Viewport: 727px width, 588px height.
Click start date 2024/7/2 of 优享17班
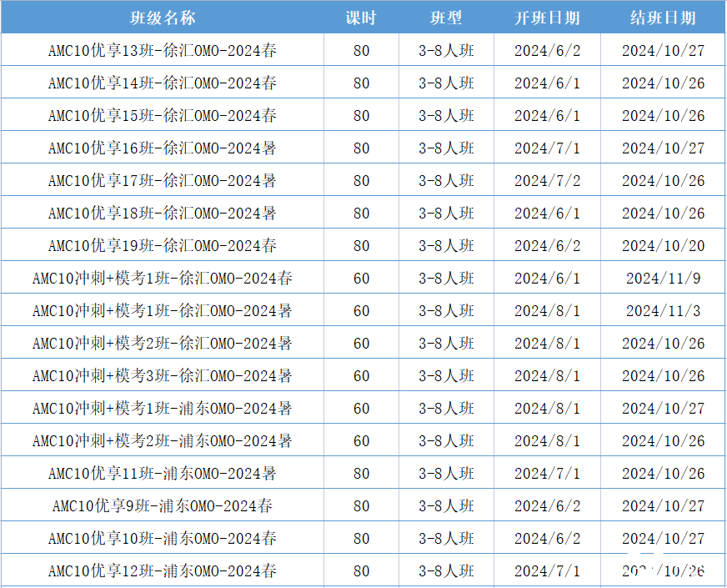tap(547, 180)
